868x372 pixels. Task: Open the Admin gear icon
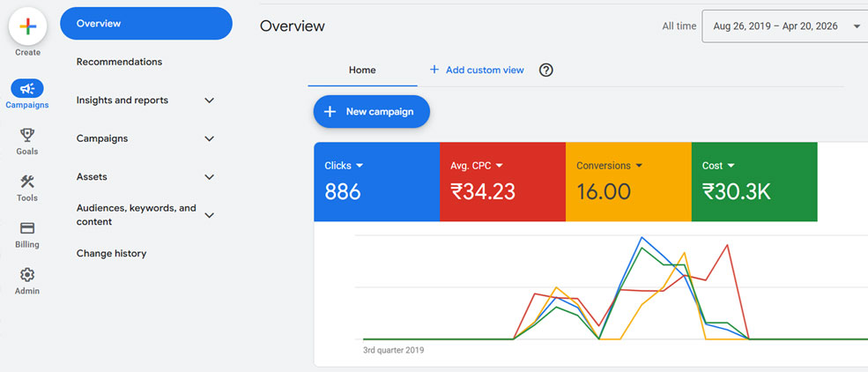27,275
